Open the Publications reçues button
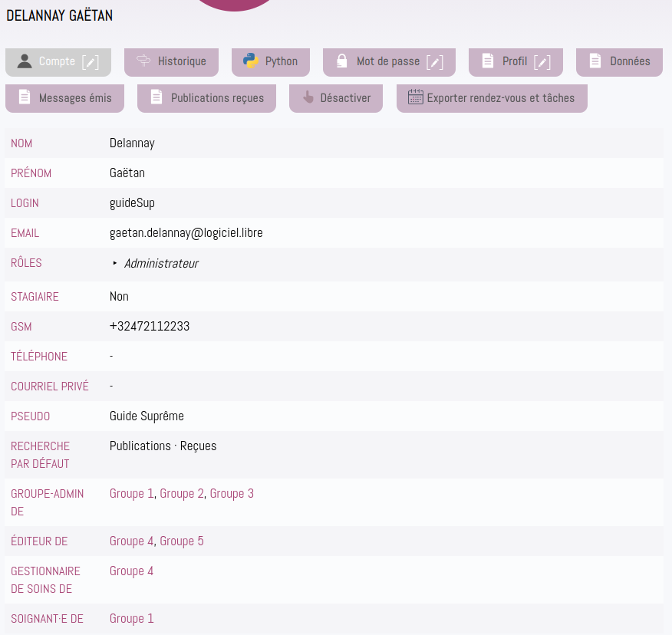This screenshot has width=672, height=635. [x=206, y=98]
